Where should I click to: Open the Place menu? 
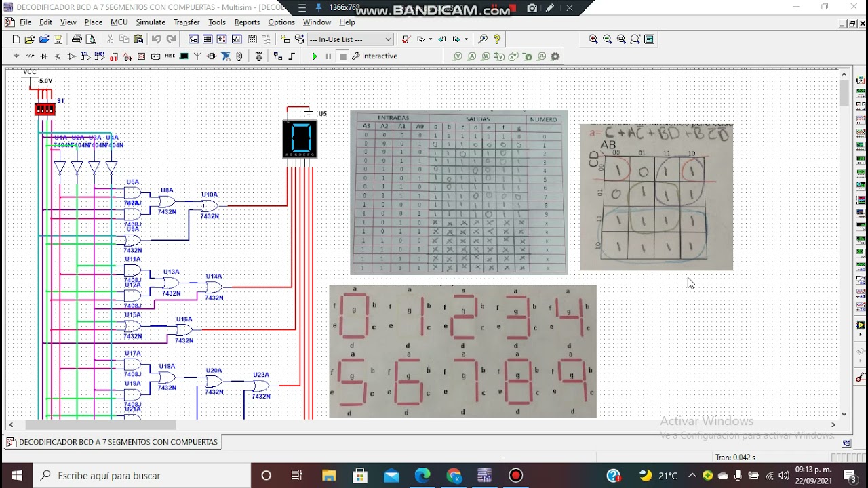pyautogui.click(x=94, y=22)
